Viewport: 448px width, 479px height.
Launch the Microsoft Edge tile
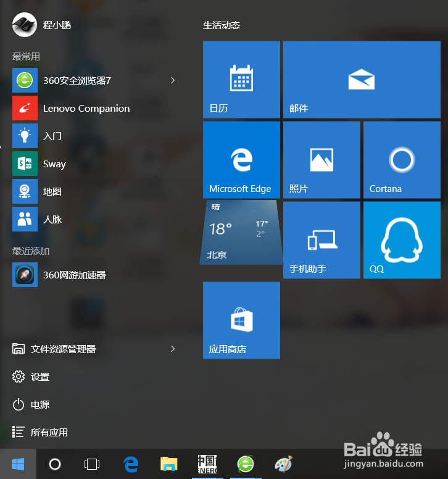(x=241, y=160)
